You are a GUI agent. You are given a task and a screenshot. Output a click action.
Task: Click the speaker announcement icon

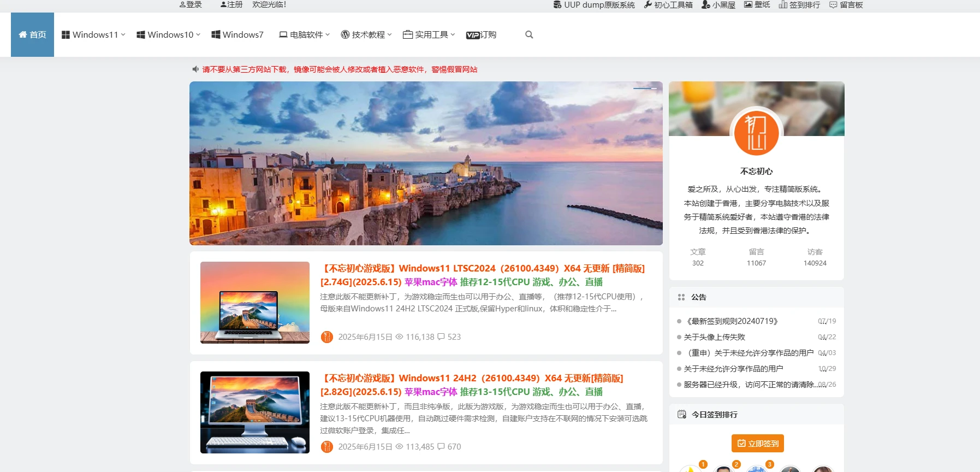(195, 69)
